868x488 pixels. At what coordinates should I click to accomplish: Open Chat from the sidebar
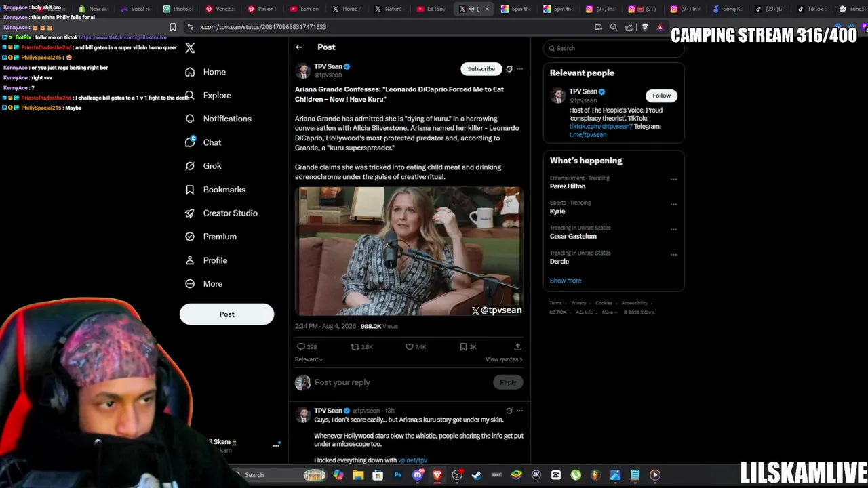point(203,142)
